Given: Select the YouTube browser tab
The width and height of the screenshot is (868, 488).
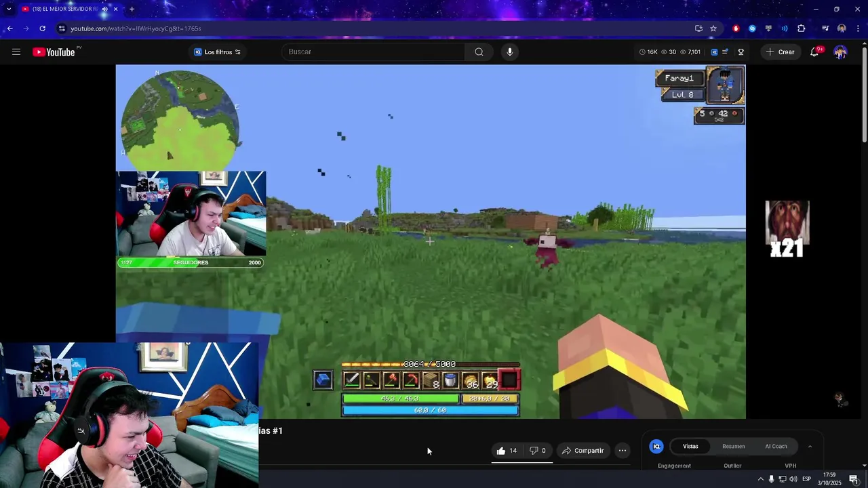Looking at the screenshot, I should [x=64, y=9].
